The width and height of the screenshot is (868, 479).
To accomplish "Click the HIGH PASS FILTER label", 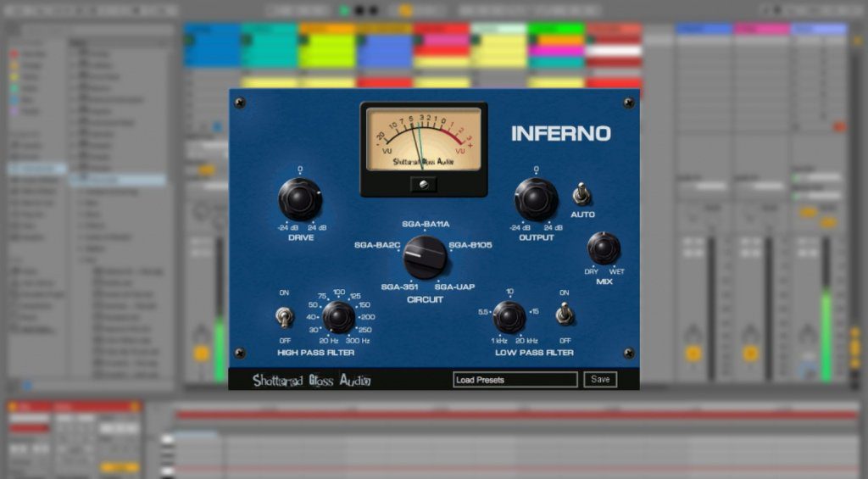I will pos(315,352).
